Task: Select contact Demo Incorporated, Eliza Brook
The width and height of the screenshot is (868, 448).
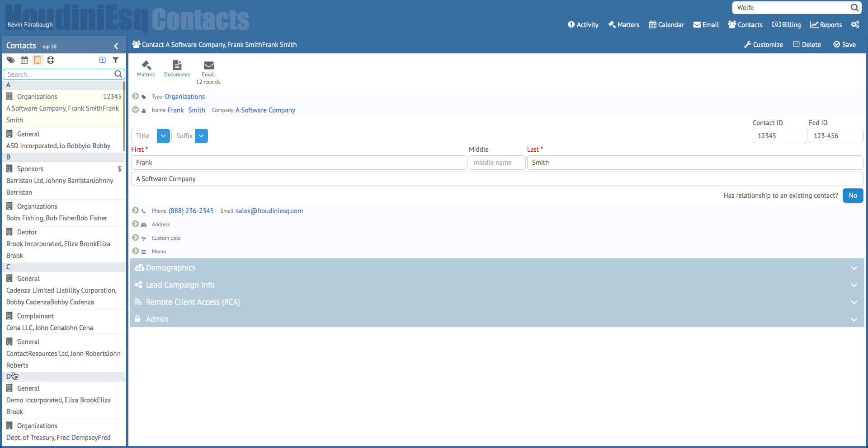Action: tap(63, 400)
